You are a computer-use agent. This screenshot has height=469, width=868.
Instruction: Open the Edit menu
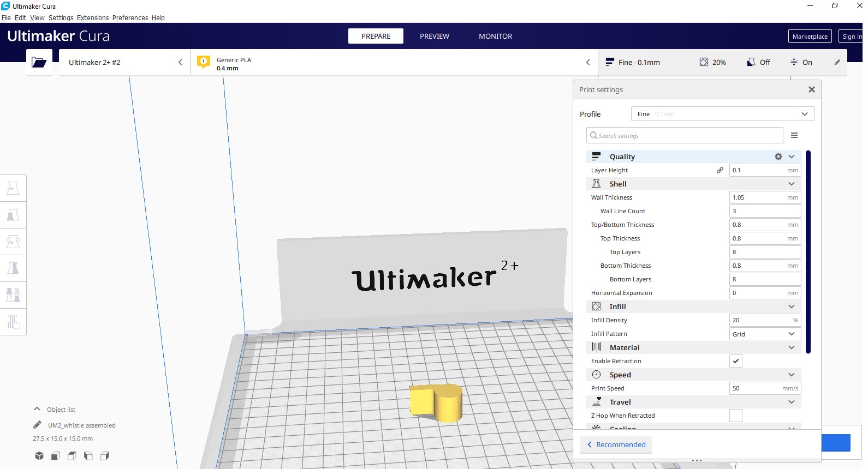pos(20,17)
